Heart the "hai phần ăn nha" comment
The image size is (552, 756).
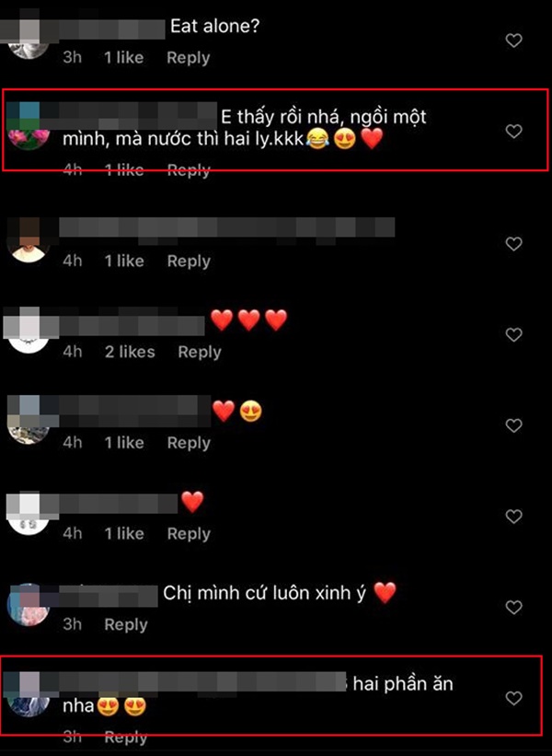(513, 698)
